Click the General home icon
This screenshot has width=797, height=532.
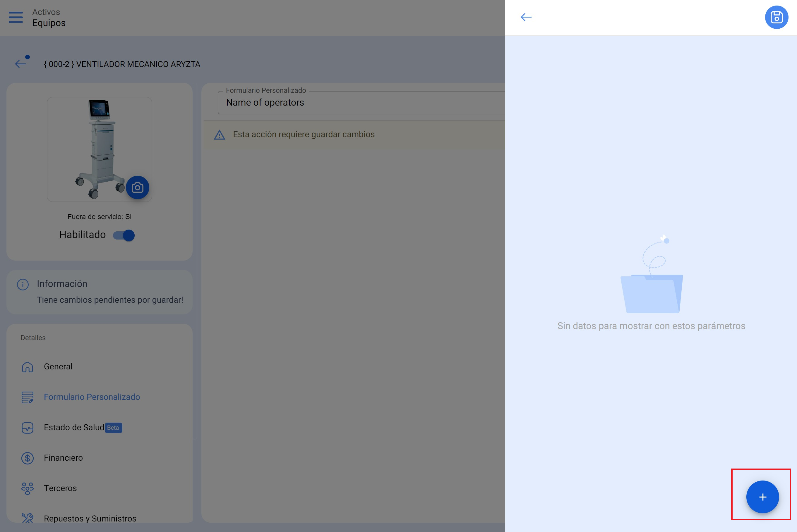click(x=28, y=367)
